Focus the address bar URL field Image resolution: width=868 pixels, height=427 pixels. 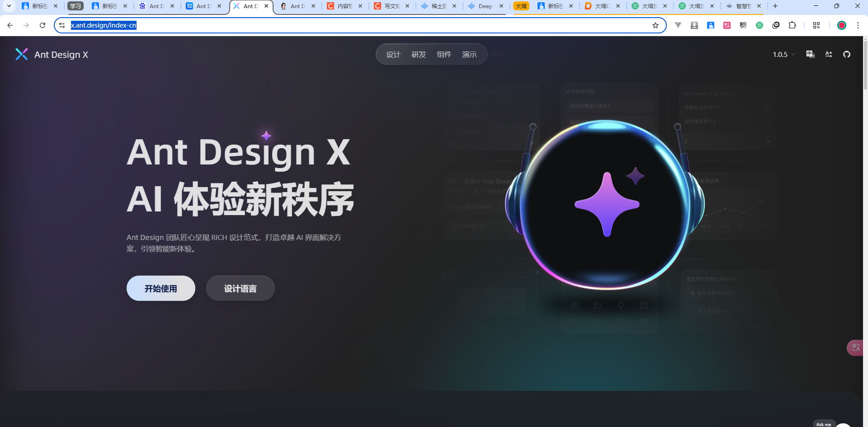tap(359, 25)
